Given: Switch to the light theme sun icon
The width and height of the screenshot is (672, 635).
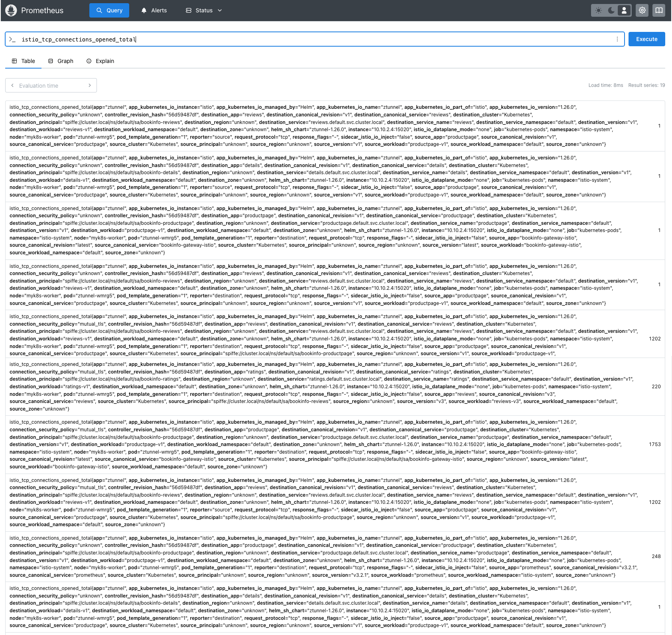Looking at the screenshot, I should [598, 10].
